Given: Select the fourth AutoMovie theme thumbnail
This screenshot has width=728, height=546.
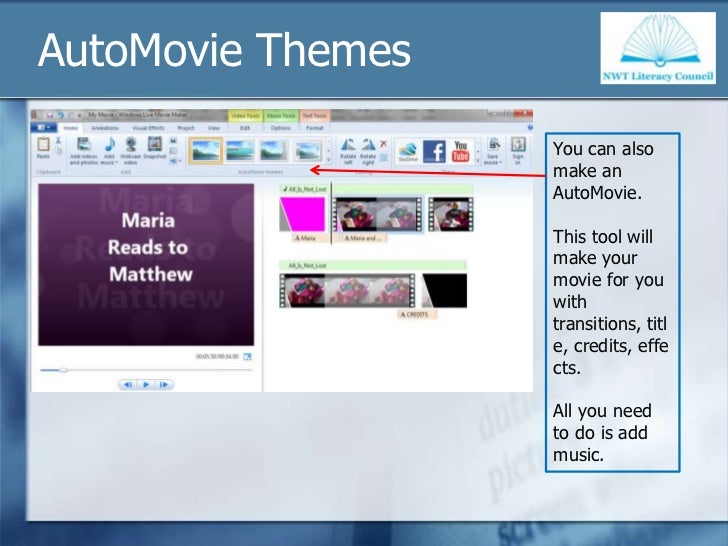Looking at the screenshot, I should pos(307,150).
